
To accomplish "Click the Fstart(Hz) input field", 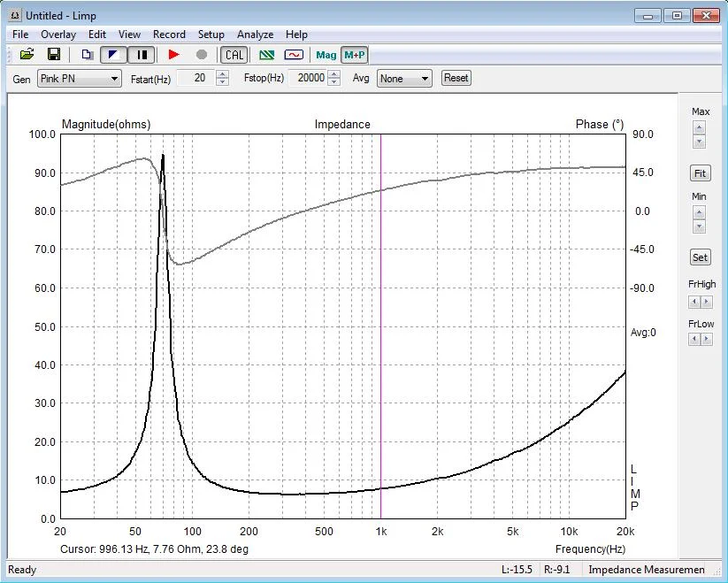I will pos(194,79).
